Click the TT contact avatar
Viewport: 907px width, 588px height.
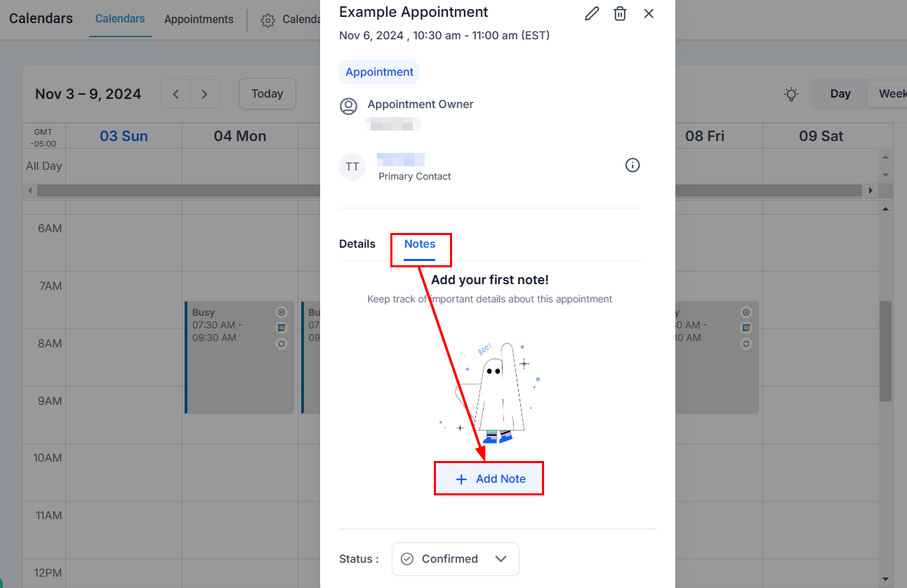pos(352,167)
